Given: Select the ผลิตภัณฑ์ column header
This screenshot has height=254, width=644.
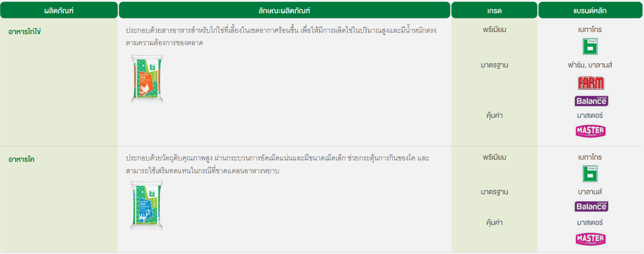Looking at the screenshot, I should click(59, 10).
